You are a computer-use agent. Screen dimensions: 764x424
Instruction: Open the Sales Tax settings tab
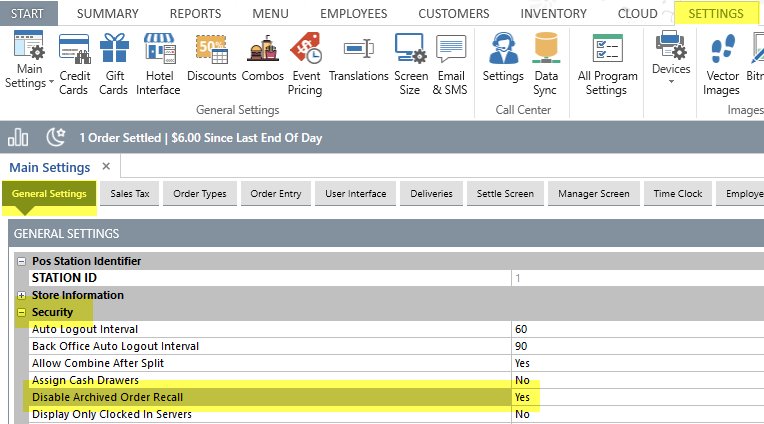coord(130,194)
